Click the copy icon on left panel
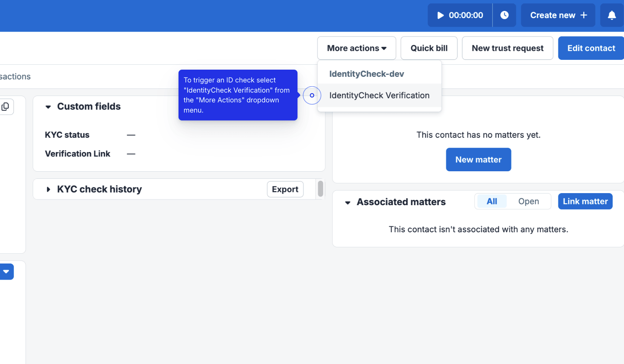Screen dimensions: 624x364 click(x=6, y=107)
